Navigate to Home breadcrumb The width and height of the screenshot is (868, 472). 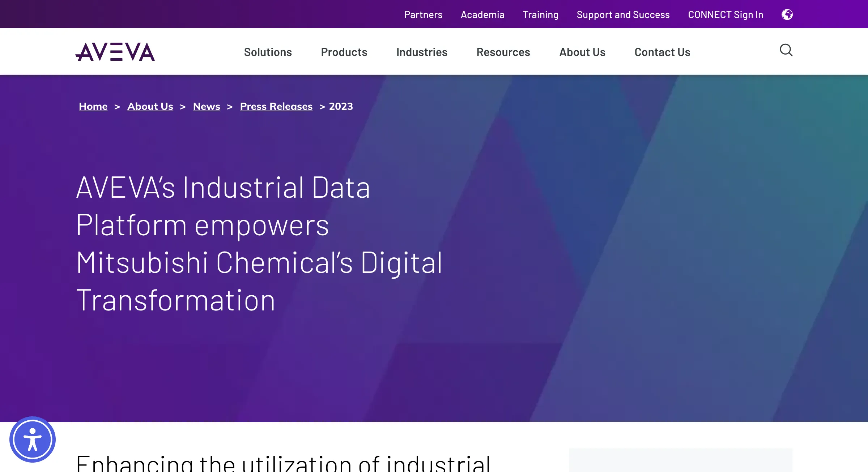(x=93, y=106)
